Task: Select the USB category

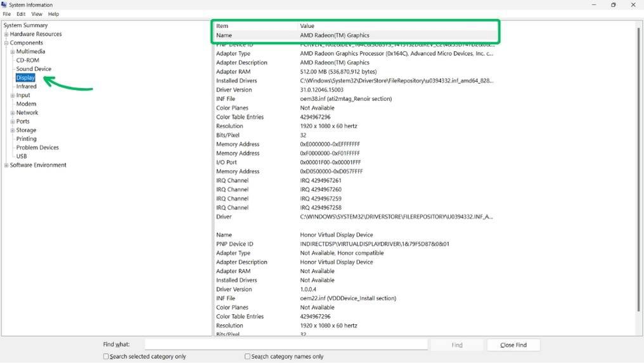Action: [x=22, y=156]
